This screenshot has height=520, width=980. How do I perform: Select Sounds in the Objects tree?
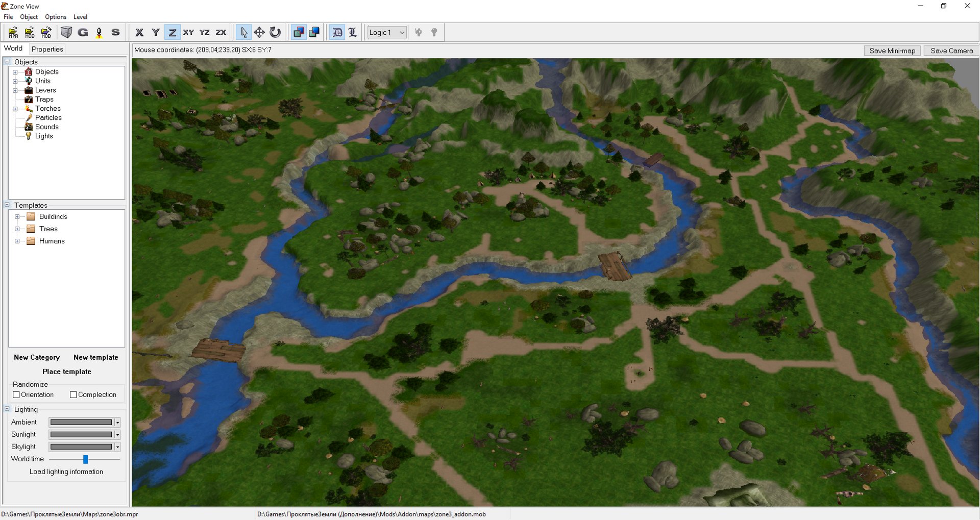tap(46, 127)
